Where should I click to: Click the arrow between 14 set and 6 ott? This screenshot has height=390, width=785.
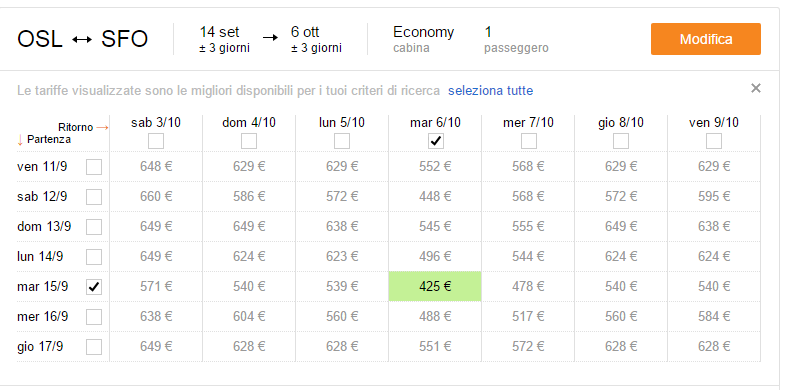270,38
